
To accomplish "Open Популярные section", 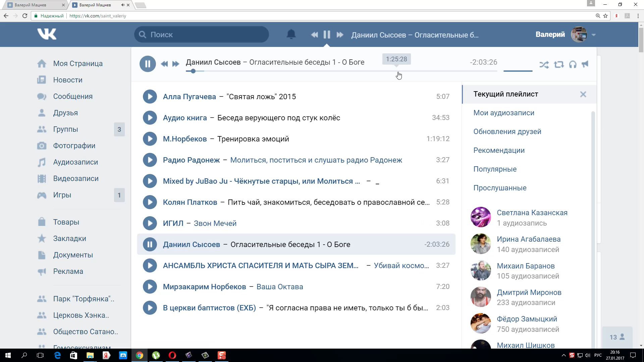I will [495, 169].
